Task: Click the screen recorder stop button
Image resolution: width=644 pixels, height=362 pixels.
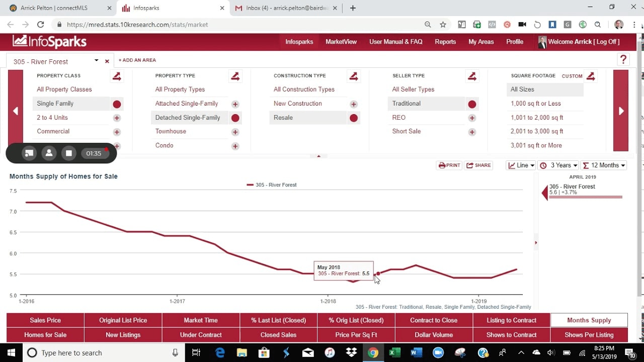Action: coord(69,153)
